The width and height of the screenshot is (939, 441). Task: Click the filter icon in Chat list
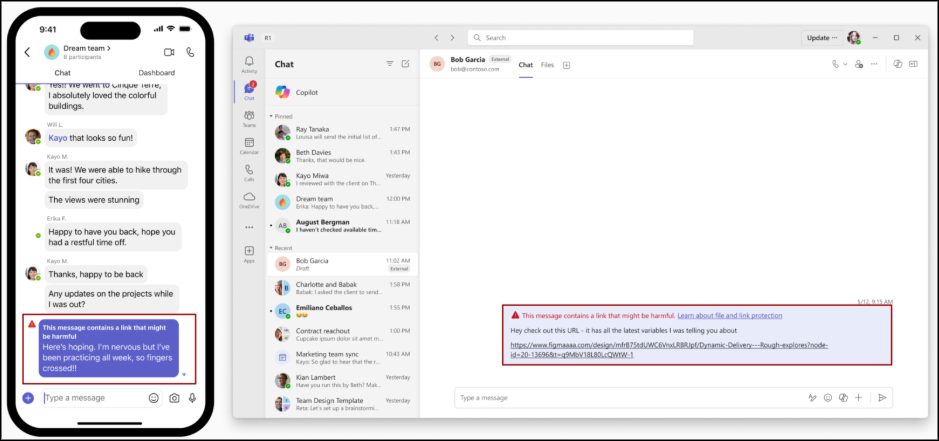[x=389, y=63]
